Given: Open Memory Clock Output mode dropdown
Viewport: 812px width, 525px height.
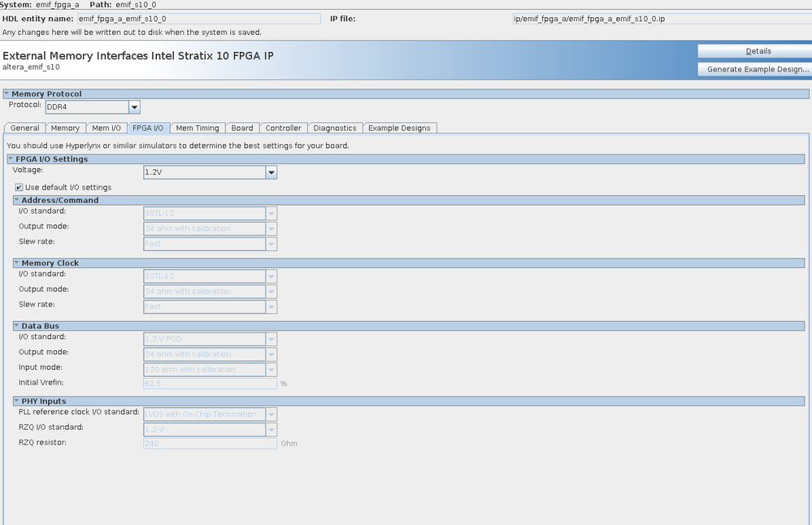Looking at the screenshot, I should pyautogui.click(x=211, y=292).
